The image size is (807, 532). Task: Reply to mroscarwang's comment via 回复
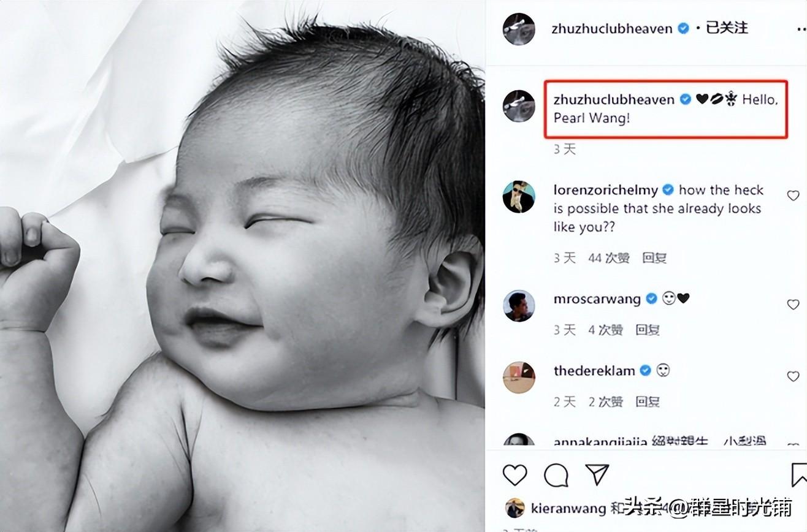click(x=648, y=330)
